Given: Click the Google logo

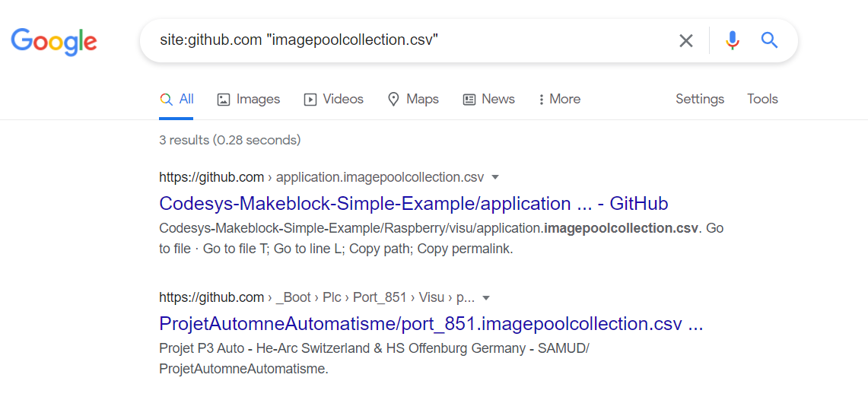Looking at the screenshot, I should (x=53, y=40).
